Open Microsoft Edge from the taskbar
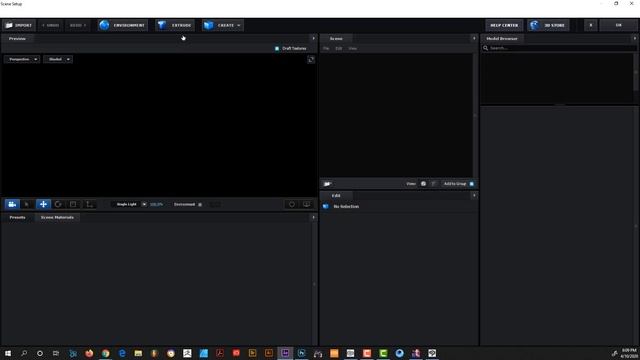Image resolution: width=640 pixels, height=360 pixels. tap(122, 353)
